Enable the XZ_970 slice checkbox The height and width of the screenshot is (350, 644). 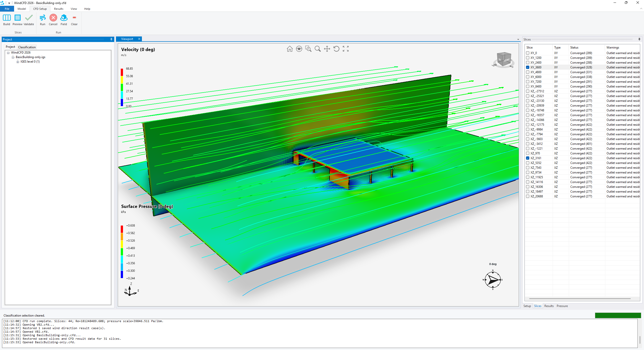click(528, 153)
